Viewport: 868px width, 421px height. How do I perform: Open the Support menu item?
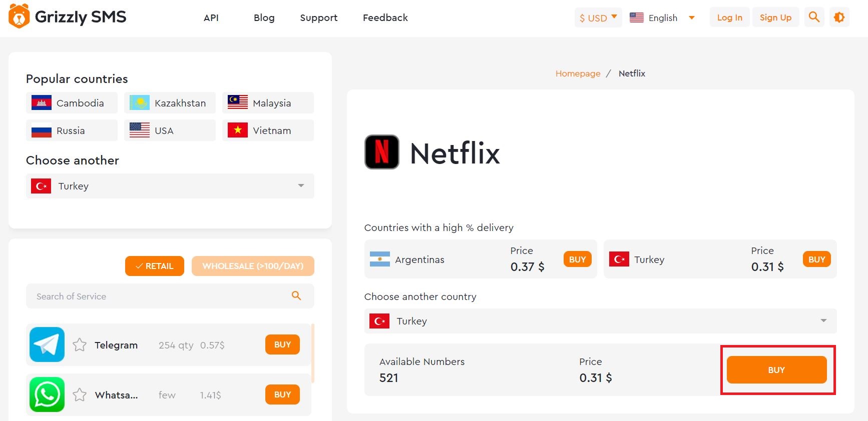pos(319,17)
